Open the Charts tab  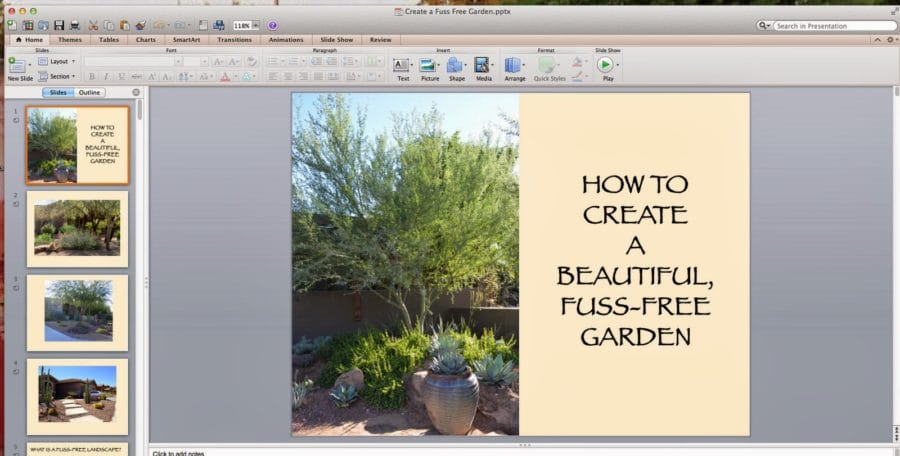(x=146, y=40)
